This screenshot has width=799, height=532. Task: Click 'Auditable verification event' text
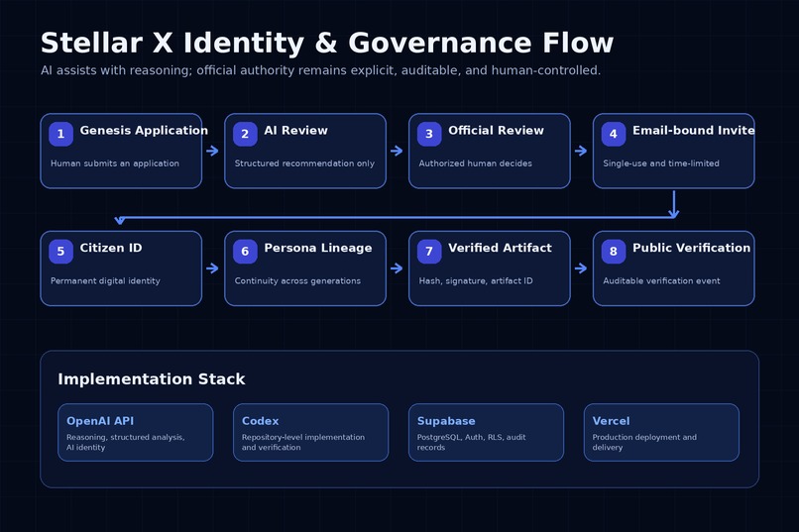661,281
